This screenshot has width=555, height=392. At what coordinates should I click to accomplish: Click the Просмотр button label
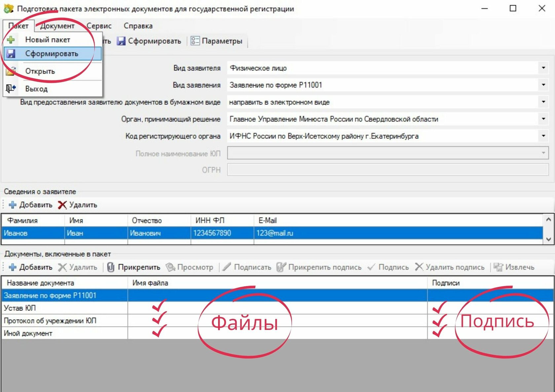pos(195,267)
